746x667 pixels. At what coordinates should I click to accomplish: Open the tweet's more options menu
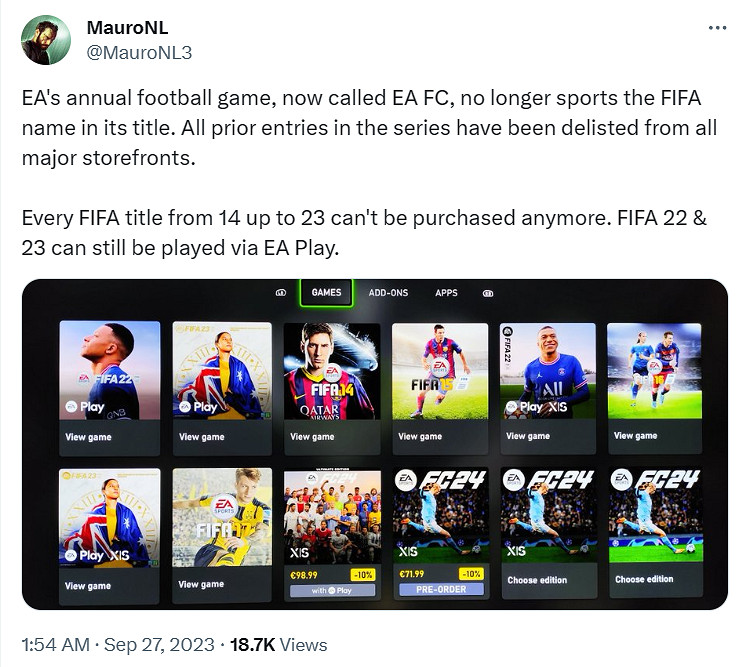point(717,29)
